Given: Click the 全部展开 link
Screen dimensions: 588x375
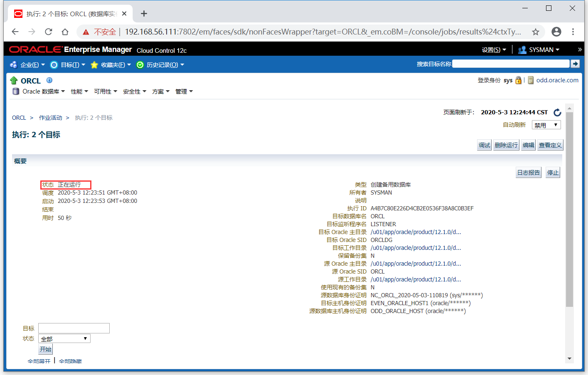Looking at the screenshot, I should coord(39,361).
